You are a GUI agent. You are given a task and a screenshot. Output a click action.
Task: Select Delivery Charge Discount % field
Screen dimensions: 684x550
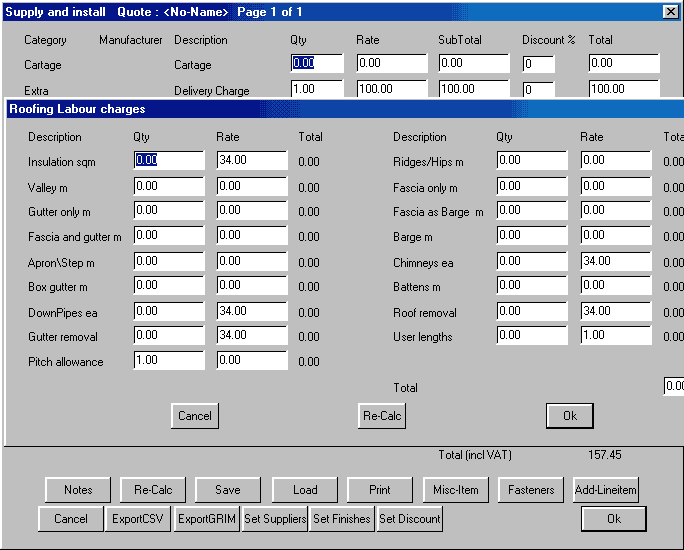click(538, 89)
